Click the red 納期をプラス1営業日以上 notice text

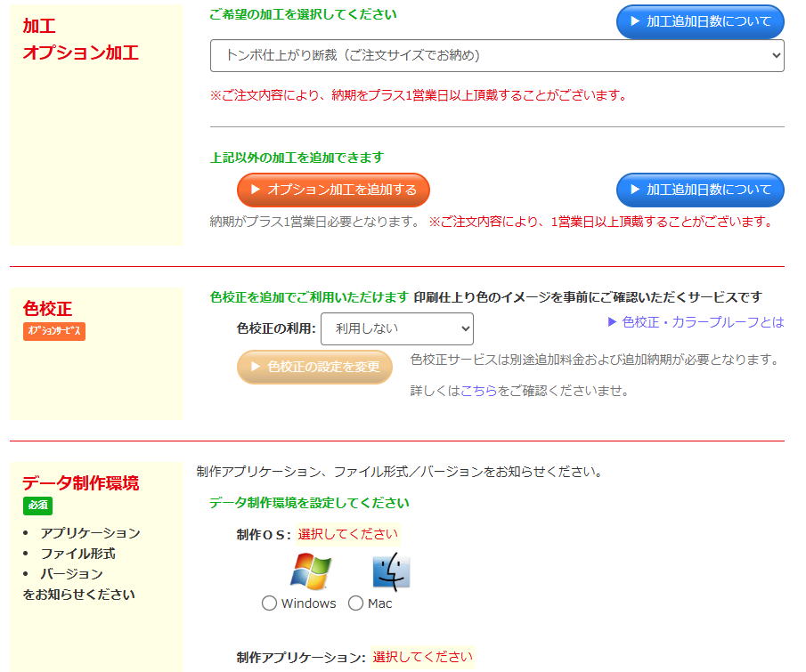coord(419,95)
